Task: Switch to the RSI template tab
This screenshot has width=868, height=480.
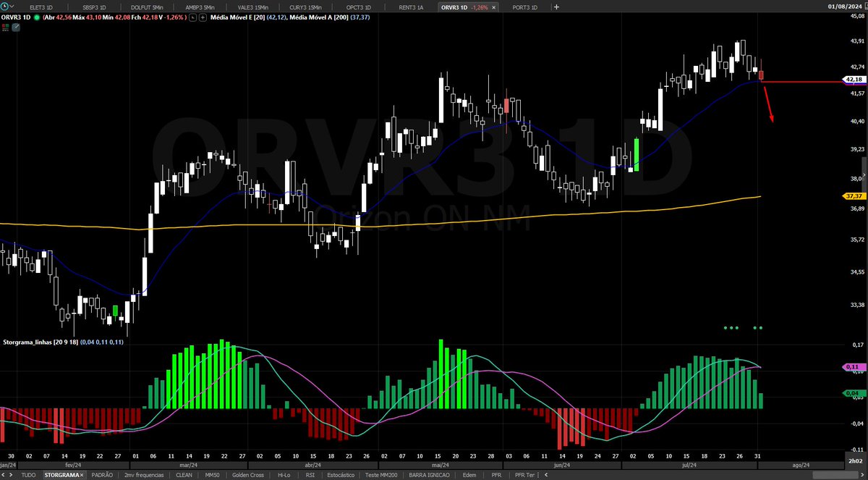Action: tap(310, 475)
